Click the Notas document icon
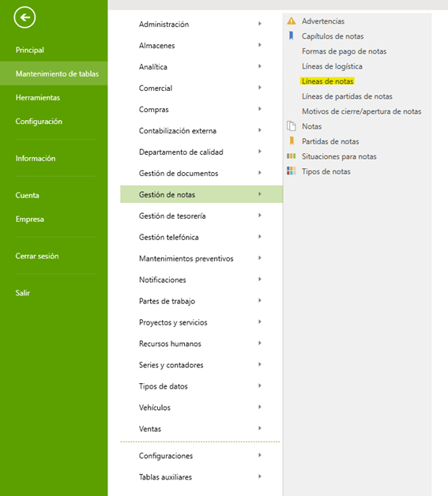Screen dimensions: 448x496 (x=291, y=126)
